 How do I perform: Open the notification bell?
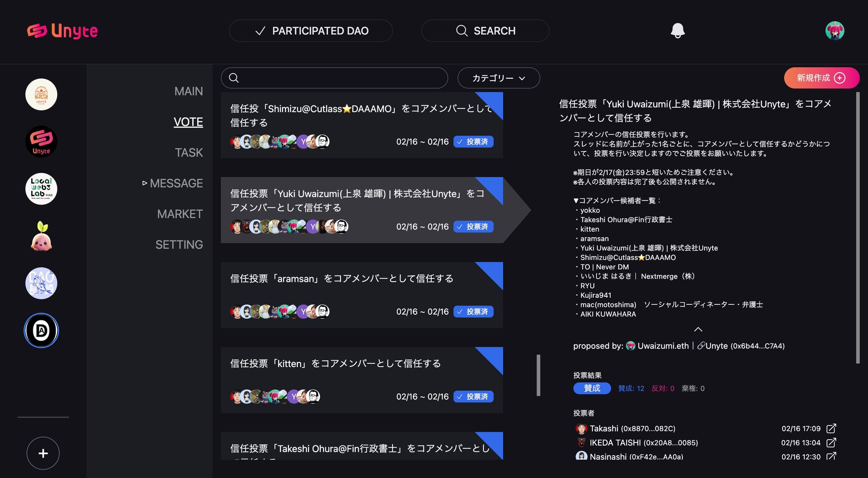click(x=677, y=30)
